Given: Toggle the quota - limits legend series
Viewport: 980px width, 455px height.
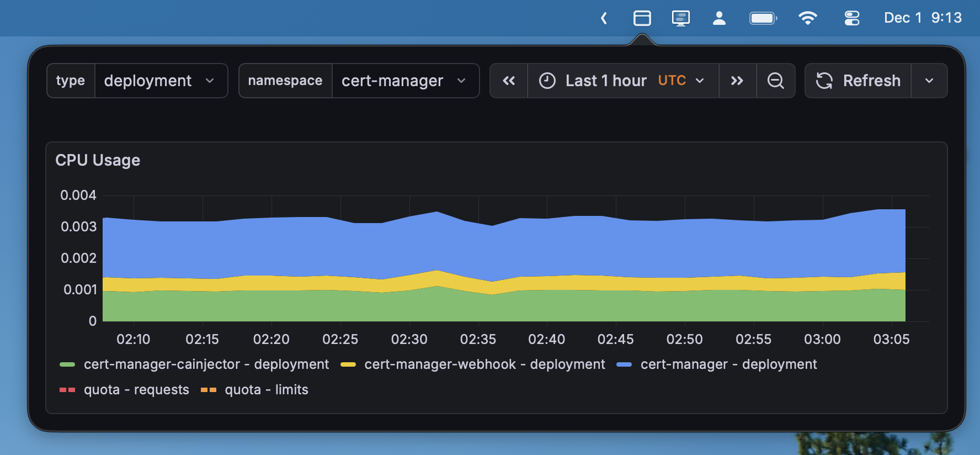Looking at the screenshot, I should [267, 390].
